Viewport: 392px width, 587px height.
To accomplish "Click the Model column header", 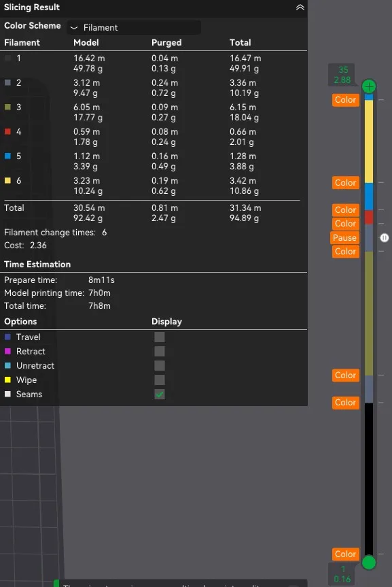I will pyautogui.click(x=86, y=43).
